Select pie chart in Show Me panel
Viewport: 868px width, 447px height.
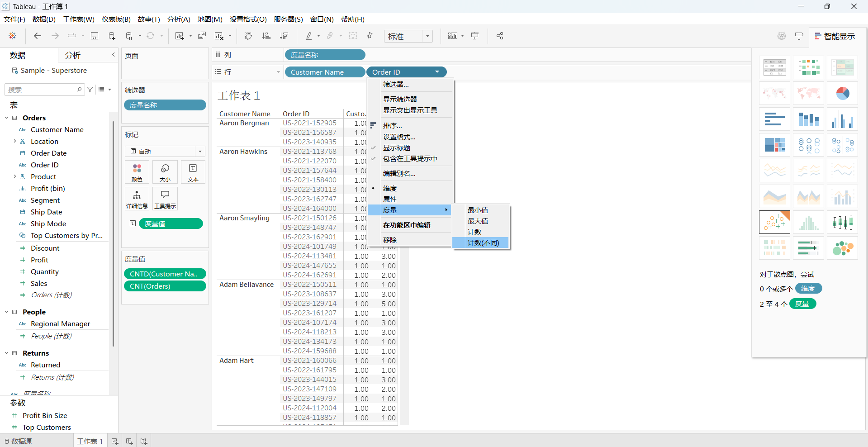842,93
